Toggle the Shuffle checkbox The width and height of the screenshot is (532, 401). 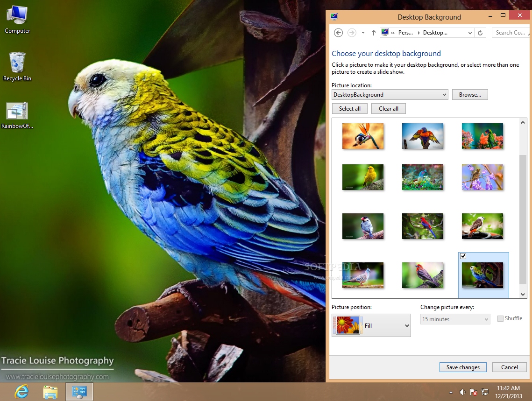point(500,318)
